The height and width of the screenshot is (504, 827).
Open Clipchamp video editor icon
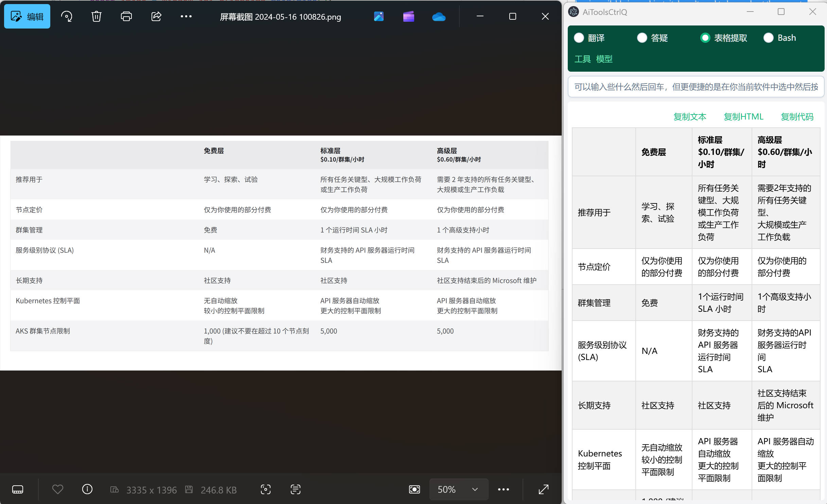click(409, 16)
